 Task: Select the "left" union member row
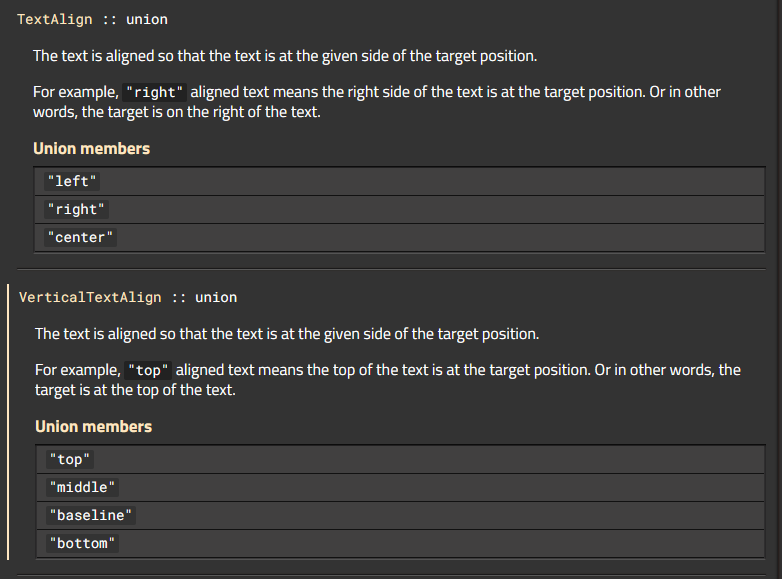399,182
